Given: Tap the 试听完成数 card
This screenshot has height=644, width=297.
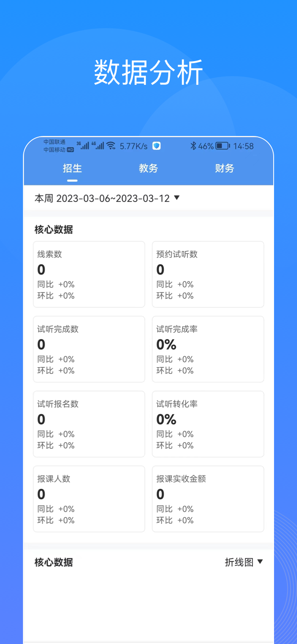Looking at the screenshot, I should click(89, 349).
